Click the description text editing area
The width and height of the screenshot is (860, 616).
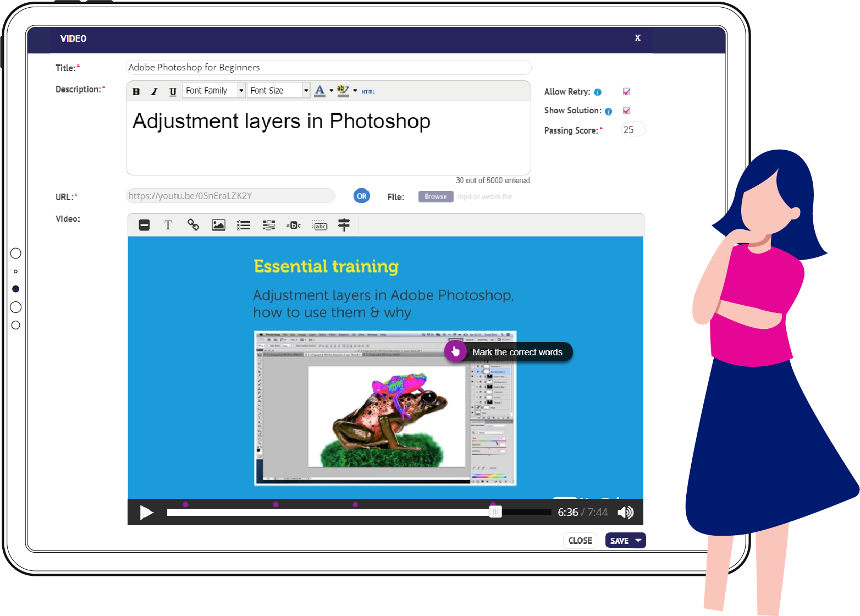[x=329, y=138]
